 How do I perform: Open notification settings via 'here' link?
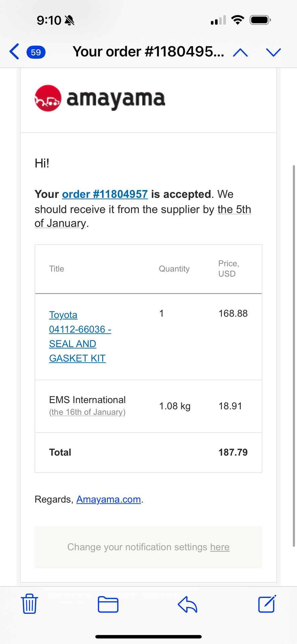click(x=220, y=547)
